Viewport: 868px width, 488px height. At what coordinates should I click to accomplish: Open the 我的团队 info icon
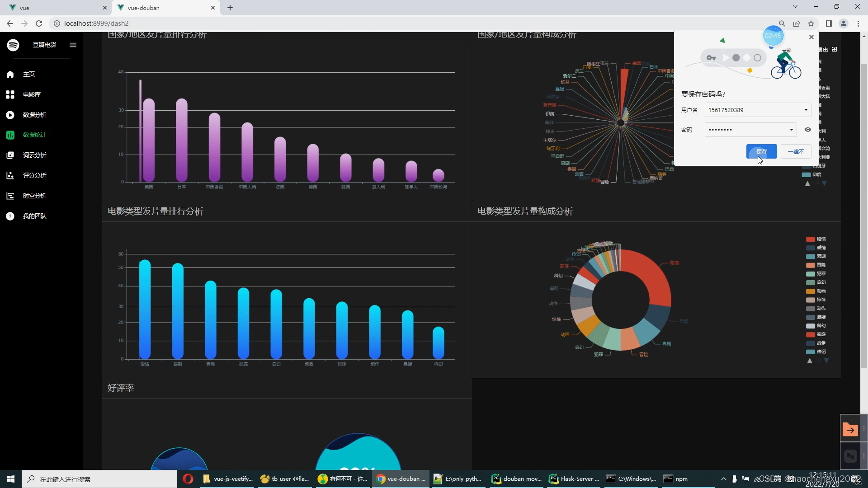pos(10,216)
